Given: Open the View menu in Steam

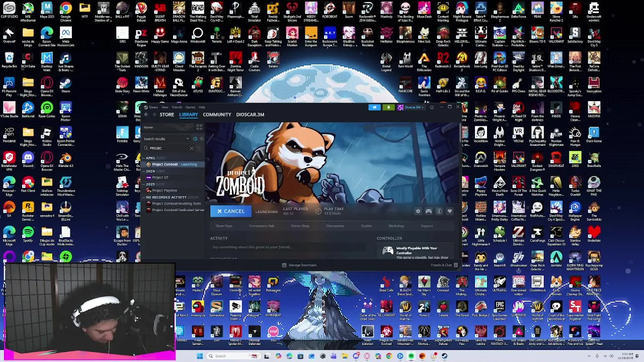Looking at the screenshot, I should click(165, 107).
